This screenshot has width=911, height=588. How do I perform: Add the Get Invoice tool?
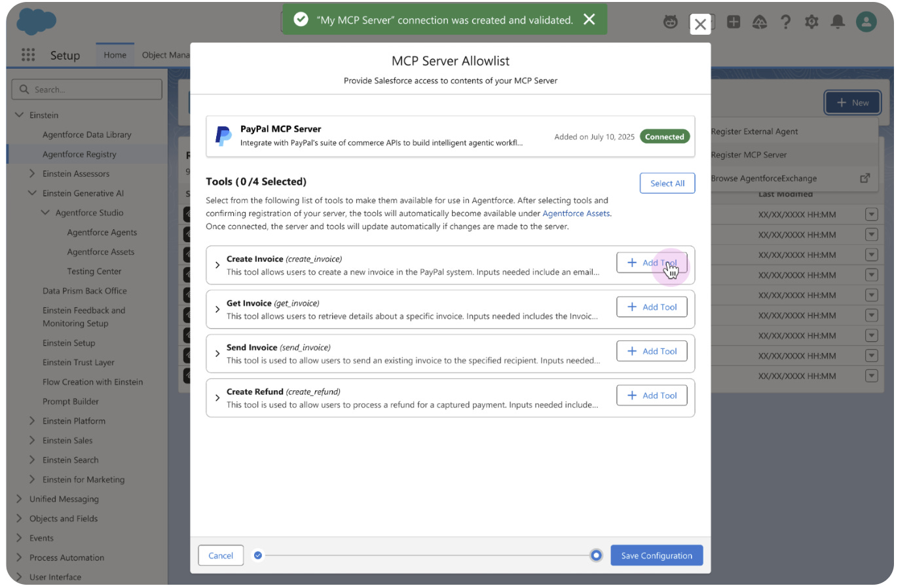pyautogui.click(x=652, y=307)
